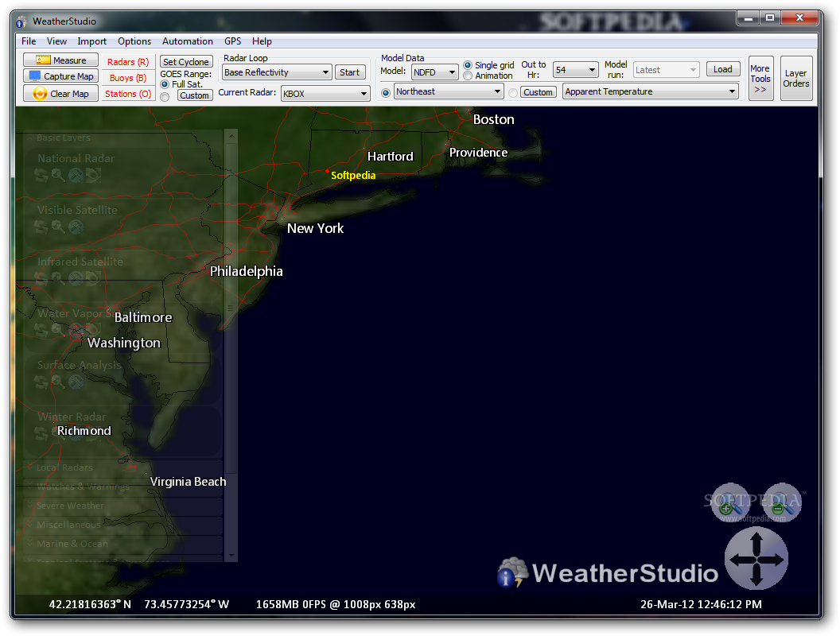Toggle Radars (R) display

(128, 62)
